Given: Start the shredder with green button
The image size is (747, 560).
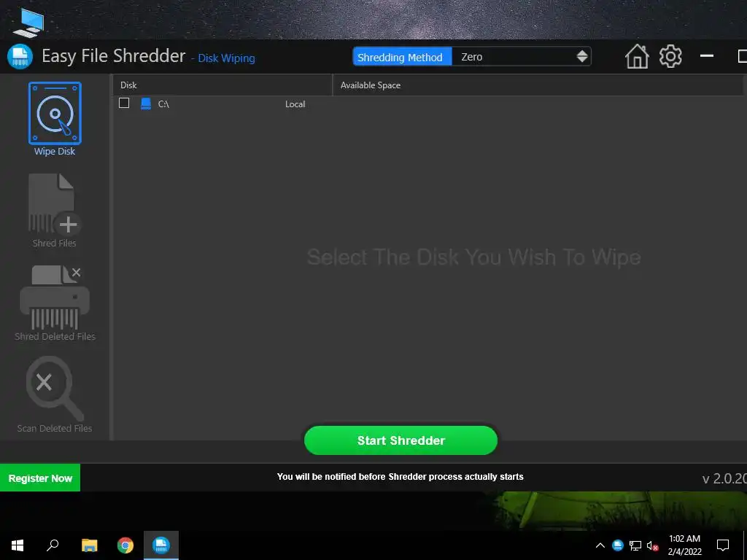Looking at the screenshot, I should pyautogui.click(x=400, y=440).
